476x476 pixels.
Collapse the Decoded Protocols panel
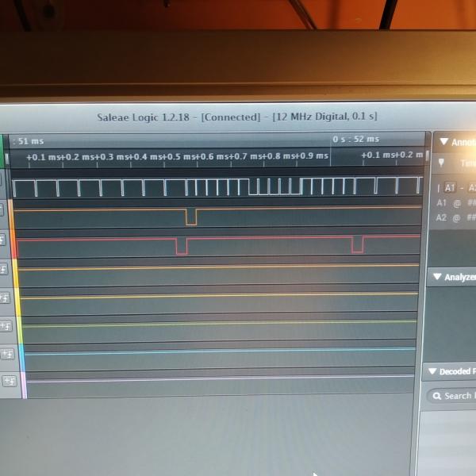432,371
